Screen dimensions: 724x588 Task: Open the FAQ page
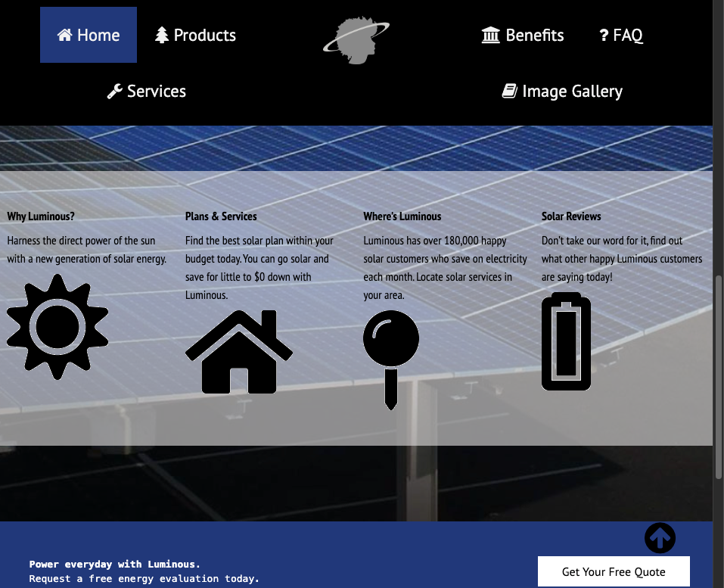click(620, 35)
